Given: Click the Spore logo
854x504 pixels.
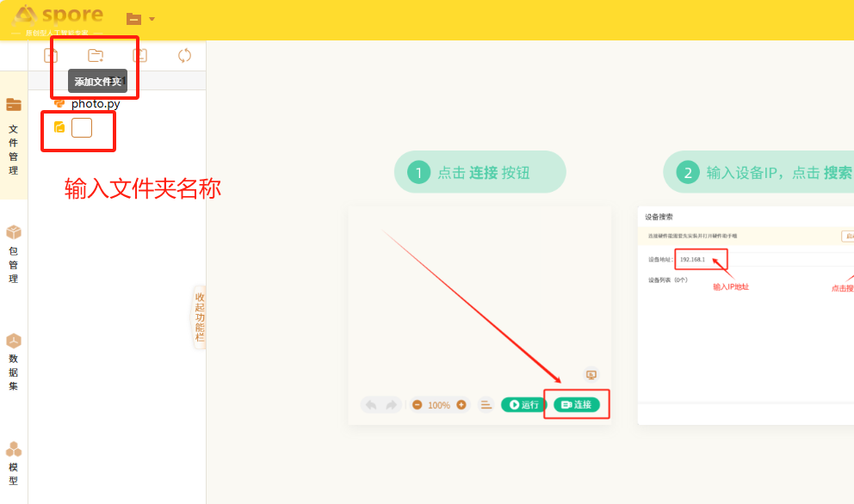Looking at the screenshot, I should [59, 16].
